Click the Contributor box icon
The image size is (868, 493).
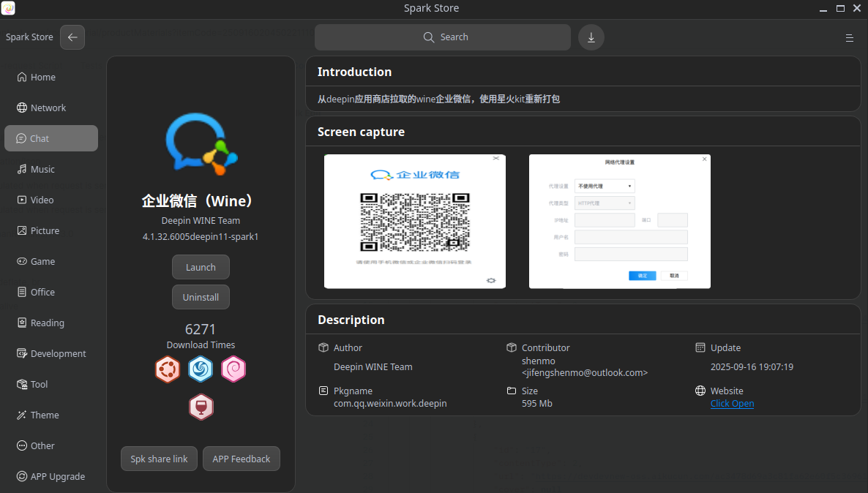[x=512, y=347]
